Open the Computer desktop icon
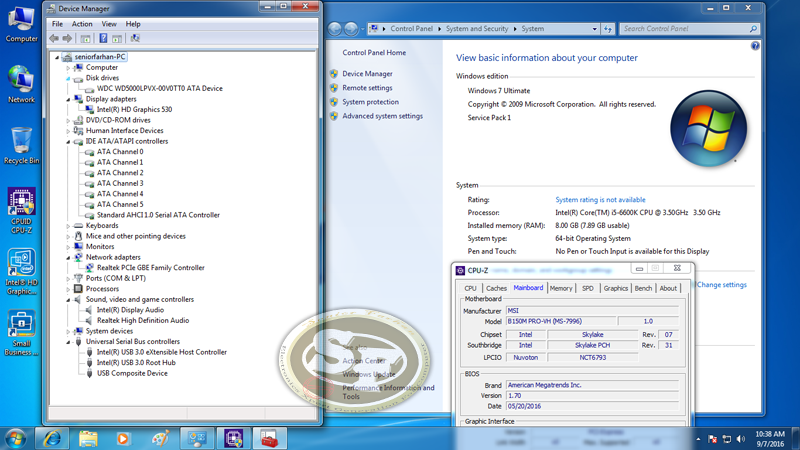This screenshot has width=800, height=450. click(x=21, y=24)
